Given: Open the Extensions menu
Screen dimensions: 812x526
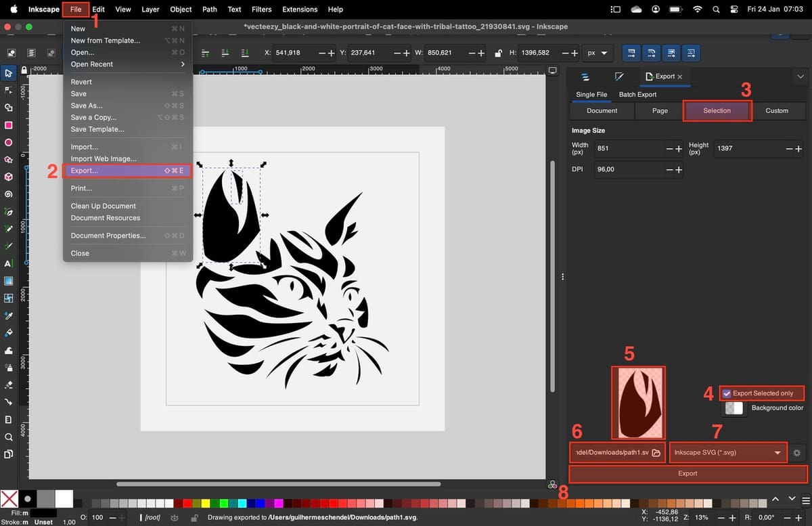Looking at the screenshot, I should click(299, 9).
